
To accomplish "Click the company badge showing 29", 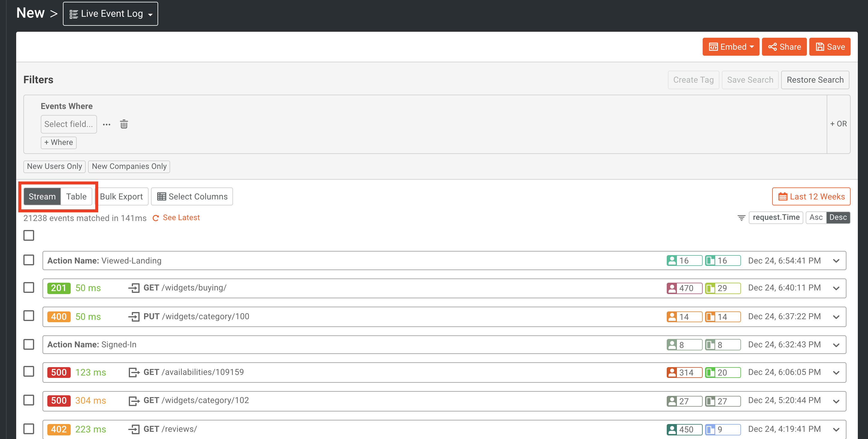I will point(722,288).
